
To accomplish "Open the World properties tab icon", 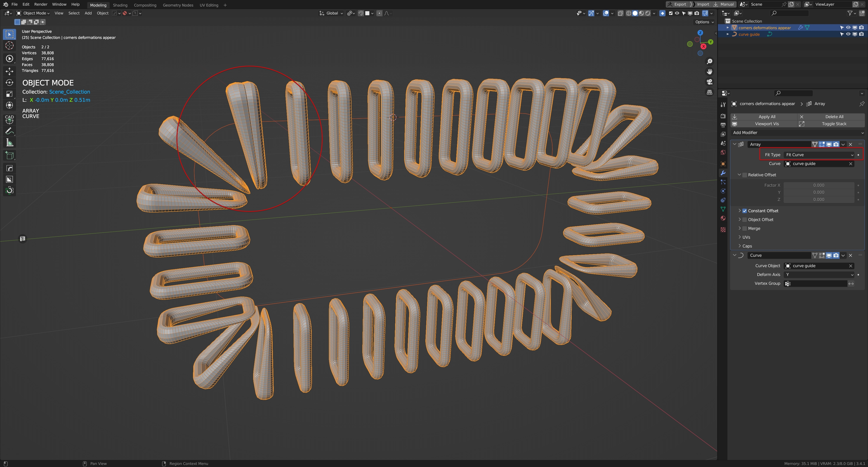I will (723, 152).
